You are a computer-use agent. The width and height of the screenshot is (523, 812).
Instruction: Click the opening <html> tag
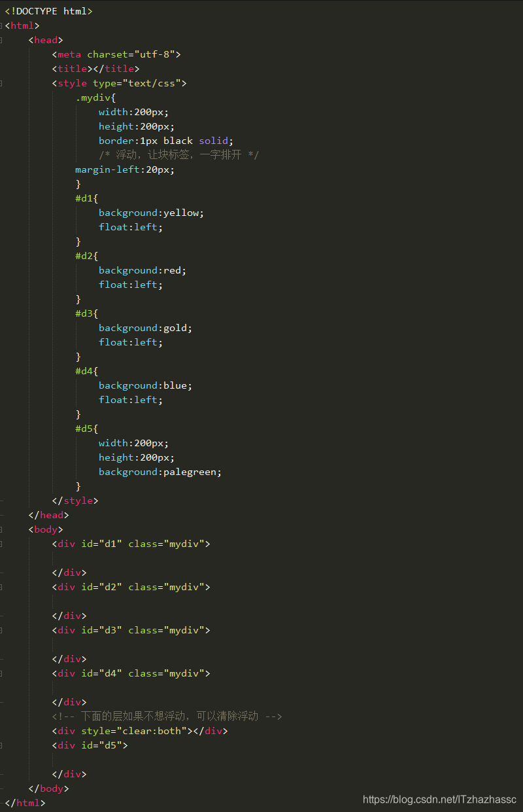[22, 26]
